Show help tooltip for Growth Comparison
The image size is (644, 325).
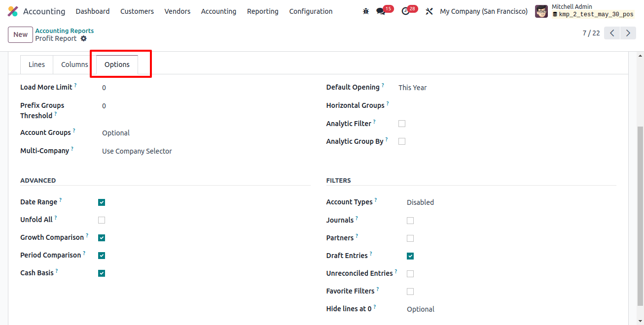point(87,236)
